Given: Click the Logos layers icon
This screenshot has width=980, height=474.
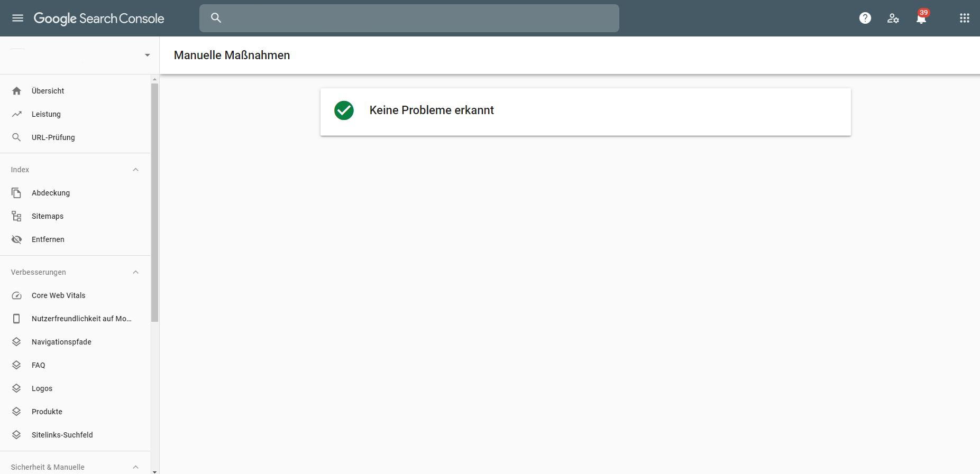Looking at the screenshot, I should tap(16, 388).
